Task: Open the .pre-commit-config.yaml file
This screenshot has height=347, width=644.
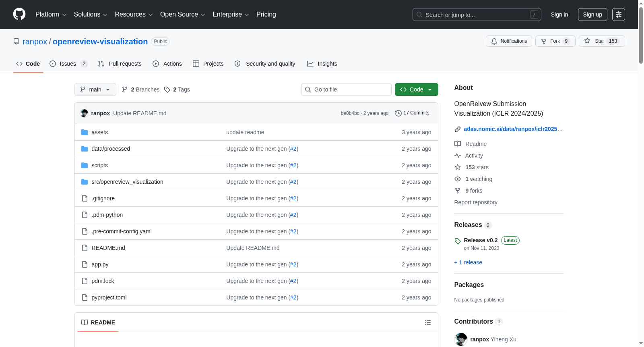Action: click(x=122, y=231)
